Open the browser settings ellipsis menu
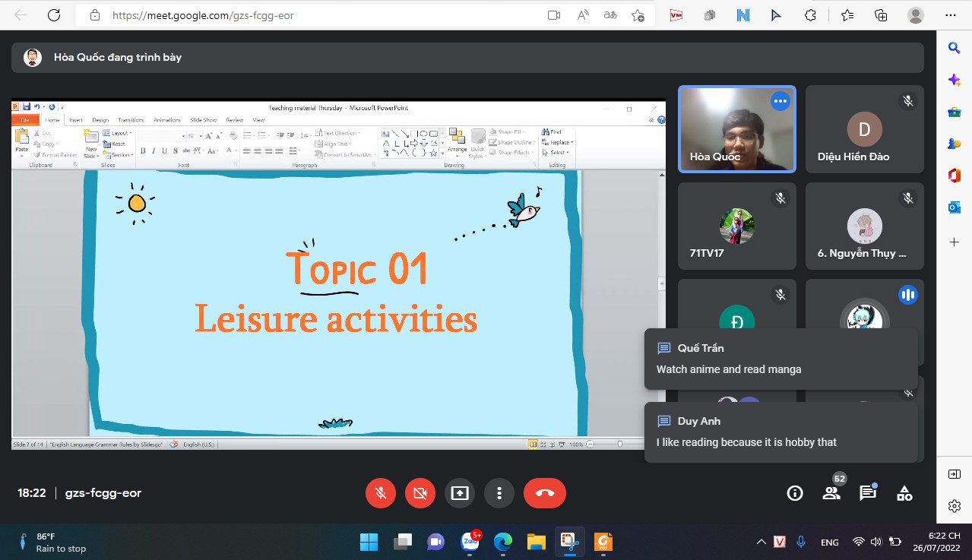The image size is (972, 560). click(950, 15)
